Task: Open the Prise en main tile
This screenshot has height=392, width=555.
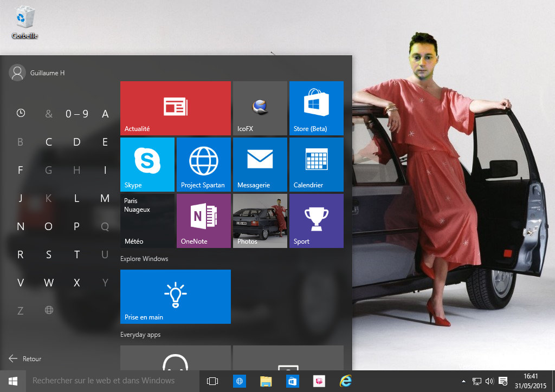Action: click(x=176, y=297)
